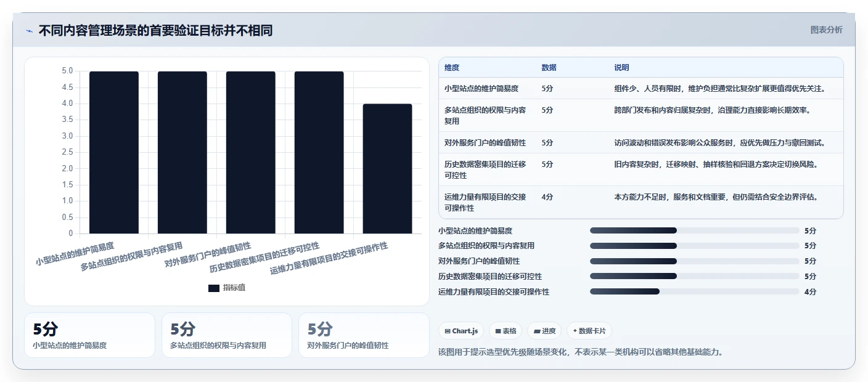Click the 2.5 y-axis tick label

coord(67,152)
